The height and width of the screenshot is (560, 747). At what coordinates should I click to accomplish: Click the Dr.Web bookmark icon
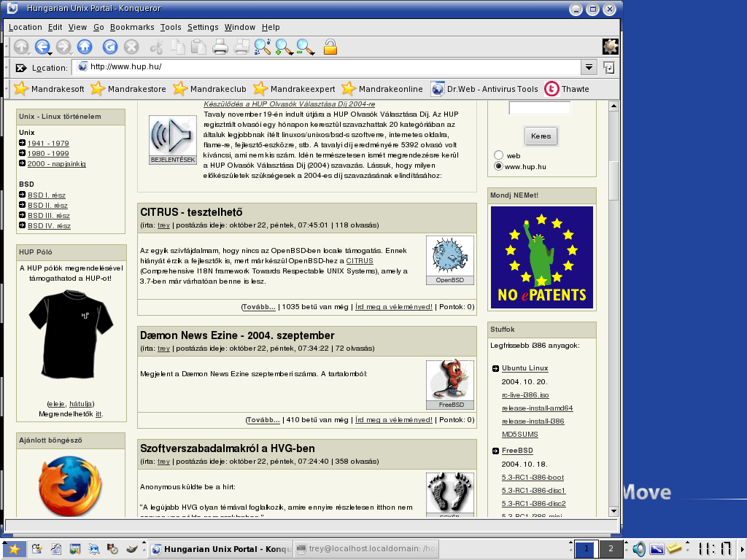(438, 89)
